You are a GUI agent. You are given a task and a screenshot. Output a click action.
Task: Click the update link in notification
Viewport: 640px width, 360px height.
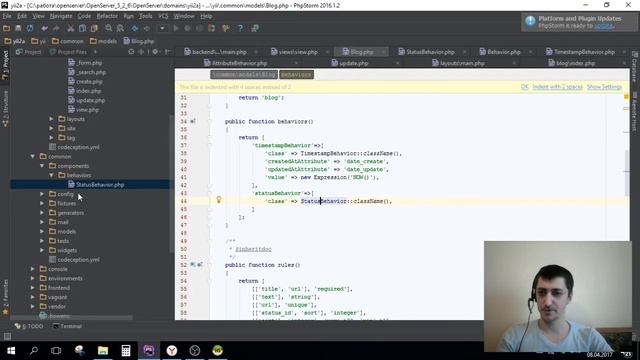point(603,26)
